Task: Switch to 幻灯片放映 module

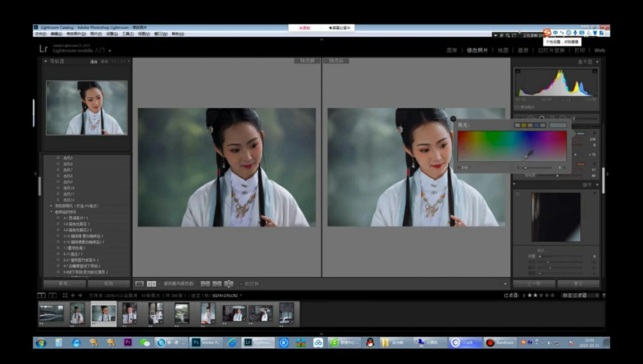Action: click(551, 50)
